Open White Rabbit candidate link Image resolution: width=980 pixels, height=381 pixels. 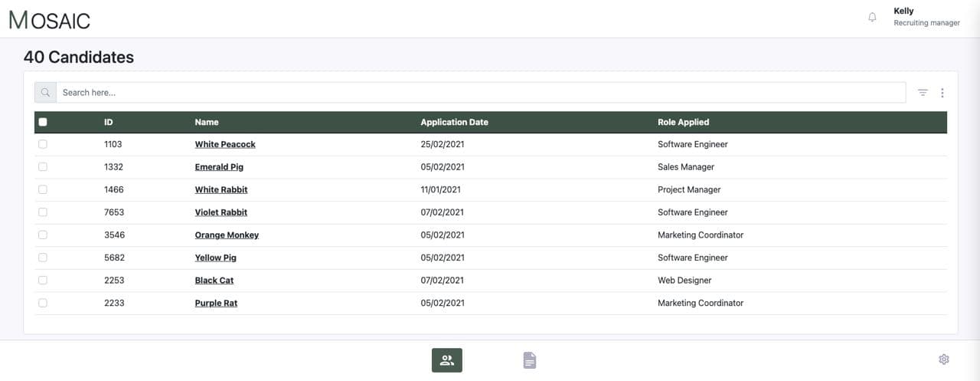[x=221, y=189]
